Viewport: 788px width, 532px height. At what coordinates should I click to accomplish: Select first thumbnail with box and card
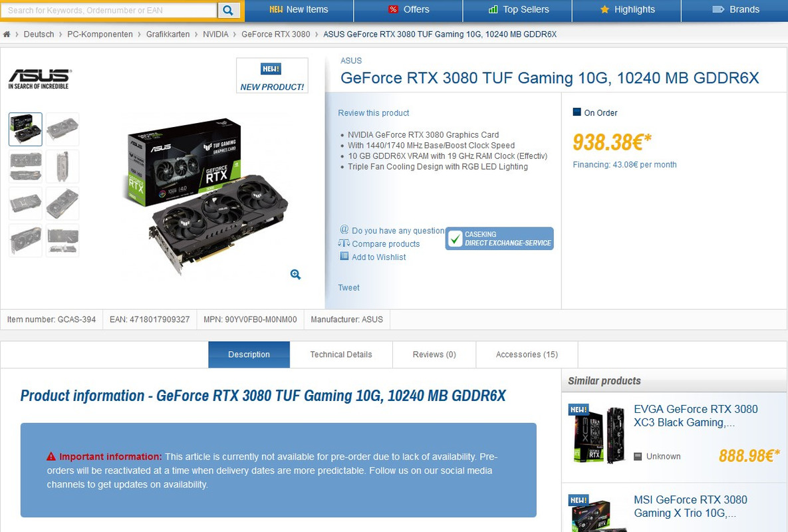click(26, 129)
